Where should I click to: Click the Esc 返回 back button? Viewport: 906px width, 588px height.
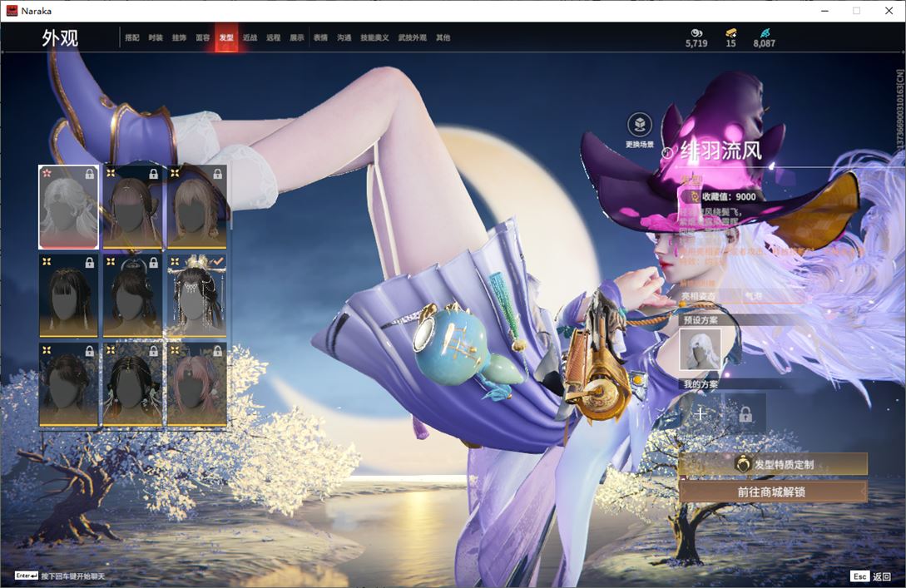pos(871,576)
